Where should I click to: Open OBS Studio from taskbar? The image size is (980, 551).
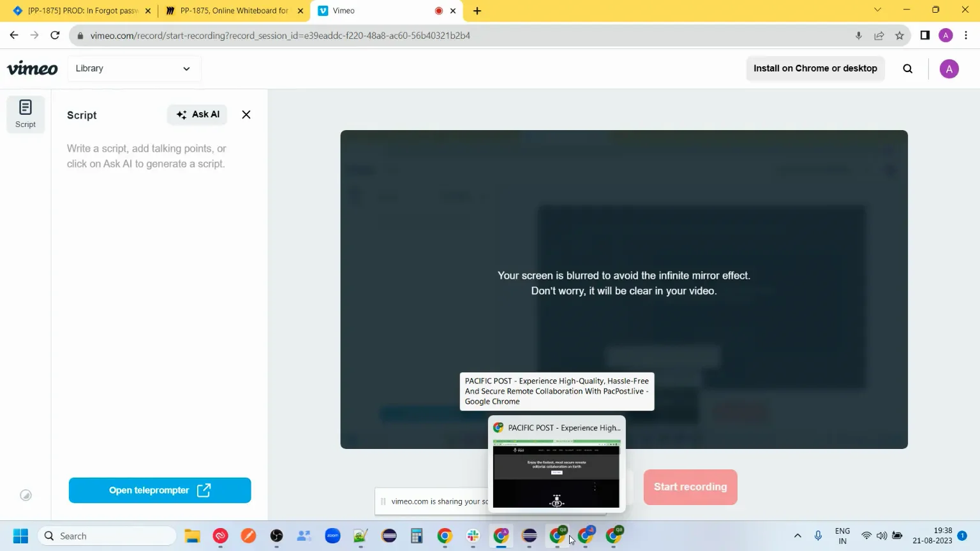pyautogui.click(x=276, y=536)
